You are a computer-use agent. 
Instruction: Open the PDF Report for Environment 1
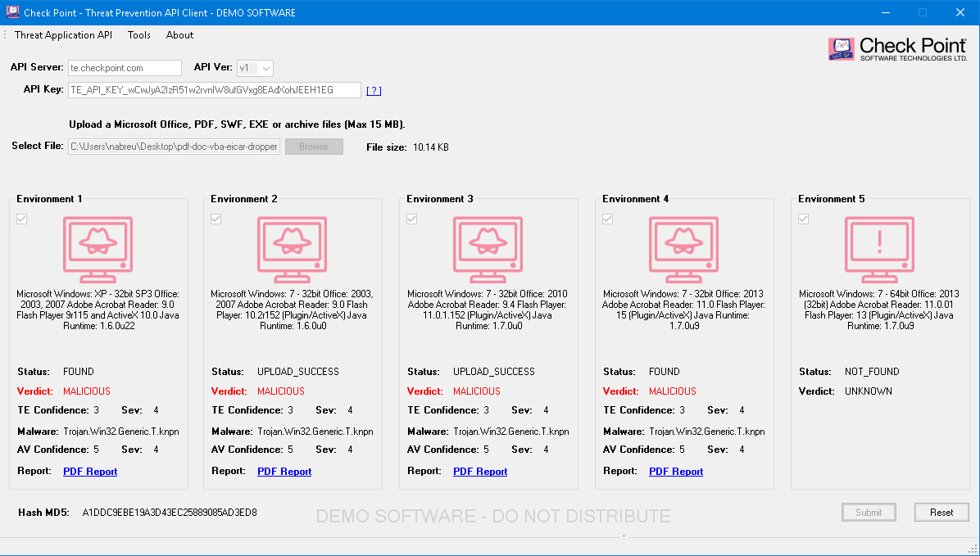point(89,471)
